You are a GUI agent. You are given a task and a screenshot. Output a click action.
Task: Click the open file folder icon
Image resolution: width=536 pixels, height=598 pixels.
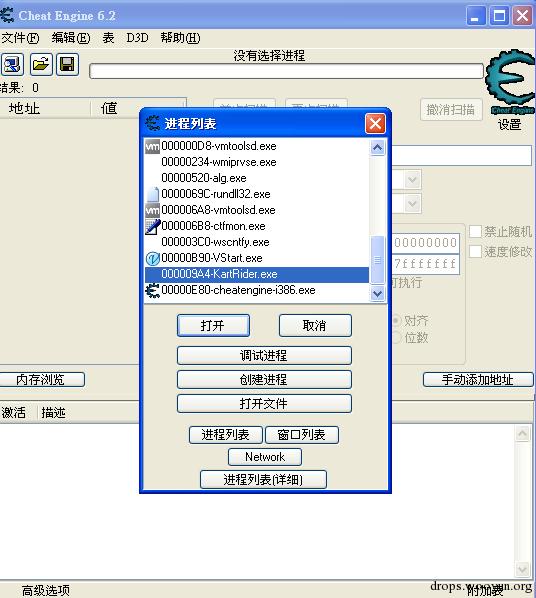tap(40, 64)
